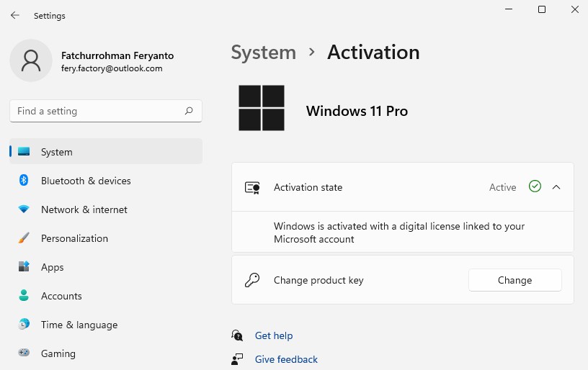This screenshot has width=588, height=370.
Task: Click the Time & language globe icon
Action: 24,324
